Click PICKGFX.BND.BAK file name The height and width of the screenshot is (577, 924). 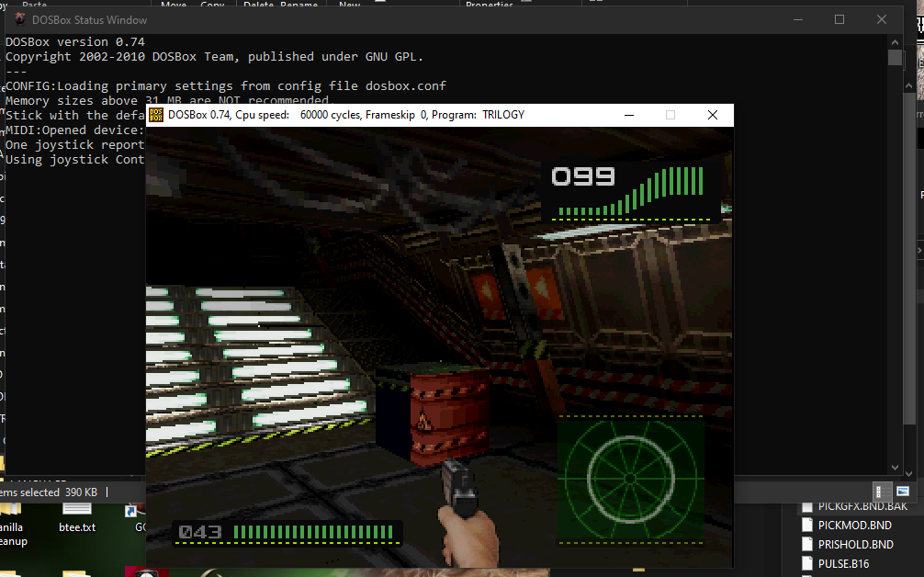click(x=862, y=506)
